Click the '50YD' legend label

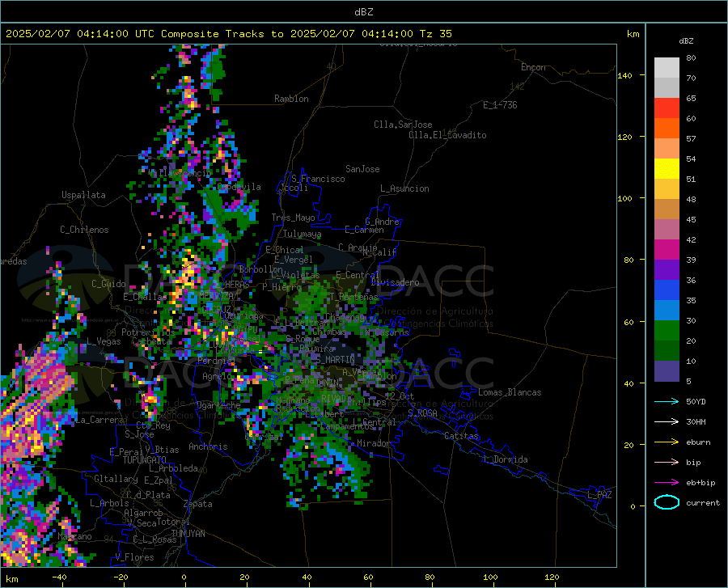pyautogui.click(x=696, y=401)
